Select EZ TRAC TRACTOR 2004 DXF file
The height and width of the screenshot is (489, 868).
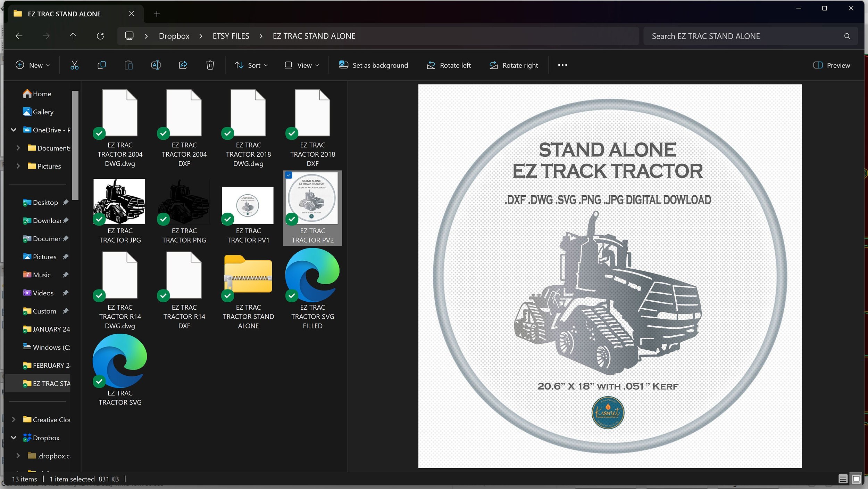pos(184,129)
